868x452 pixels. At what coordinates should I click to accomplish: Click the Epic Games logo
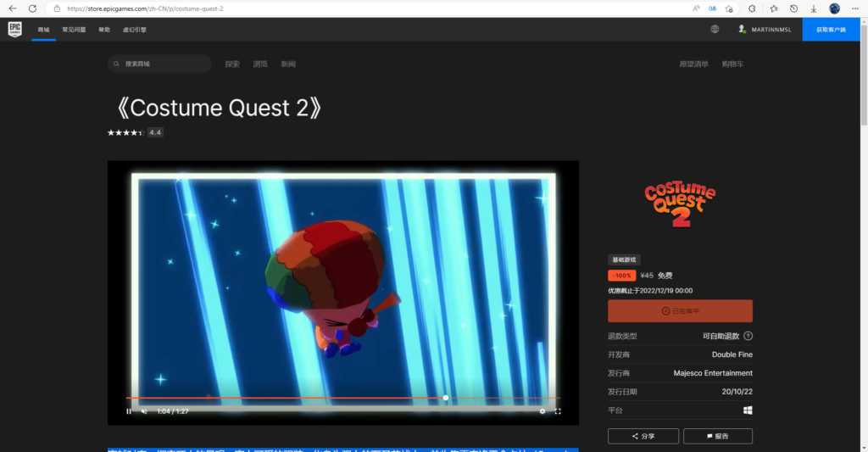pos(15,30)
